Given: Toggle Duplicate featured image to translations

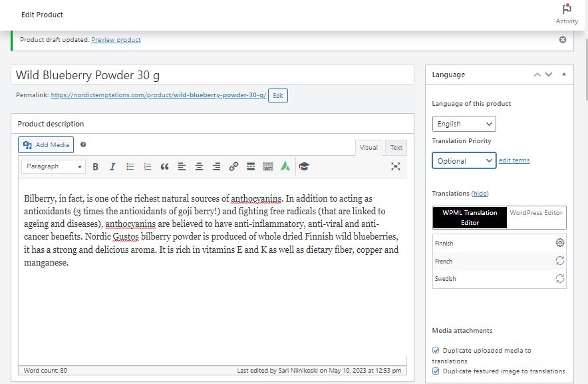Looking at the screenshot, I should [436, 371].
